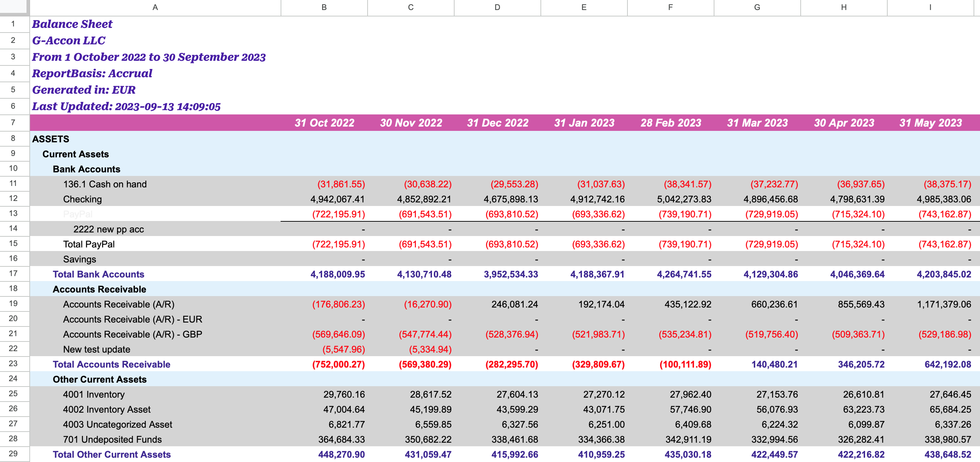Select column B header

pyautogui.click(x=324, y=7)
